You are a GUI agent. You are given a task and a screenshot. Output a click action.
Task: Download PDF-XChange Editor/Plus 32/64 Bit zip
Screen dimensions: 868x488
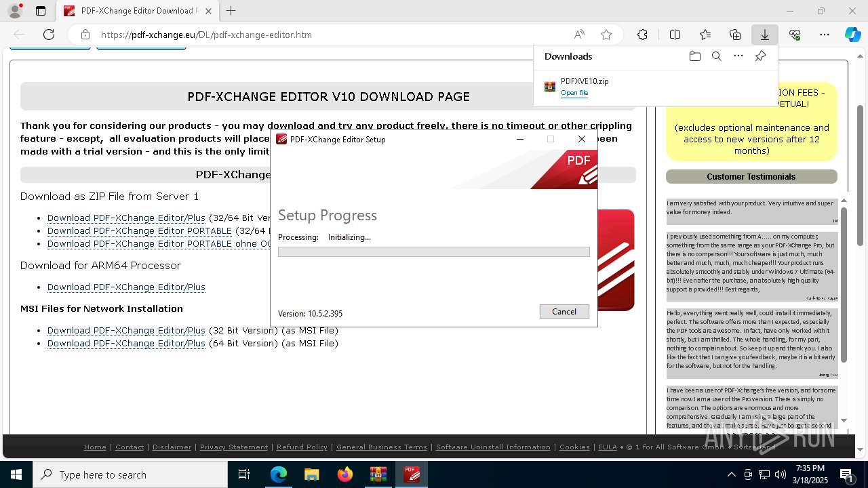[126, 218]
